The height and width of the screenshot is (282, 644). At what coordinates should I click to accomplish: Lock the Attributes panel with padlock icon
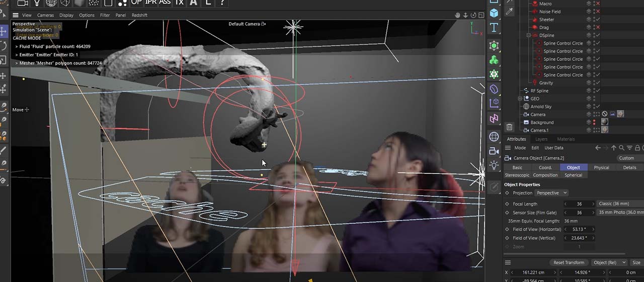(x=637, y=148)
